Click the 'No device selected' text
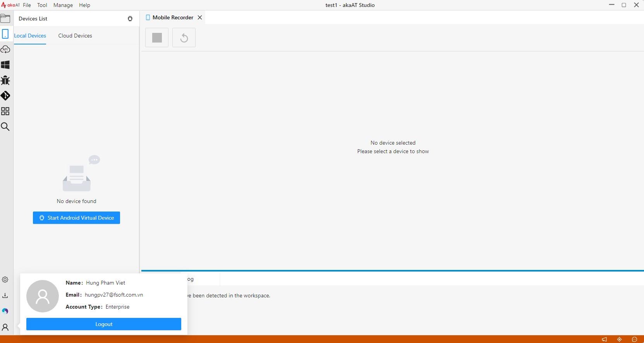This screenshot has height=343, width=644. coord(393,143)
